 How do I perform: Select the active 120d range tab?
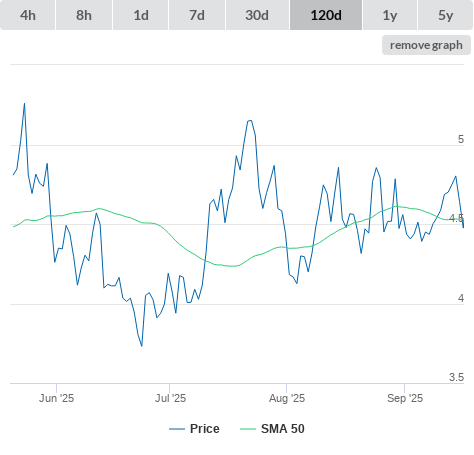(326, 15)
